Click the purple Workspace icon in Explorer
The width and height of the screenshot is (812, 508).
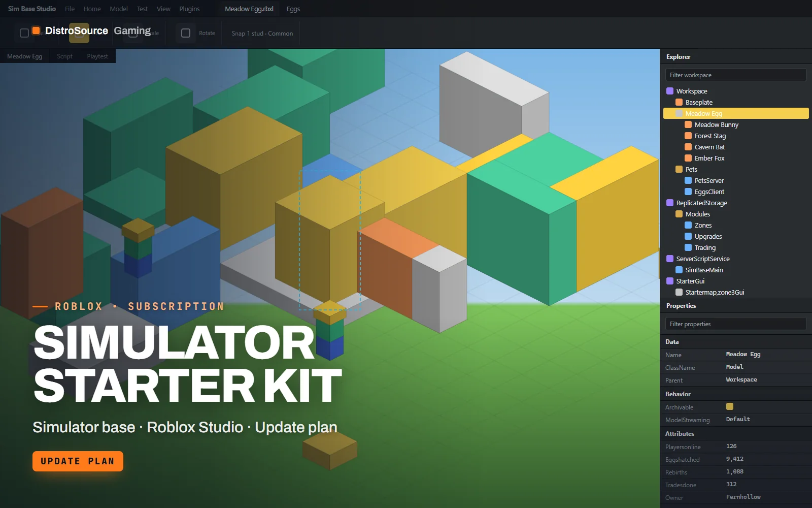pyautogui.click(x=670, y=91)
